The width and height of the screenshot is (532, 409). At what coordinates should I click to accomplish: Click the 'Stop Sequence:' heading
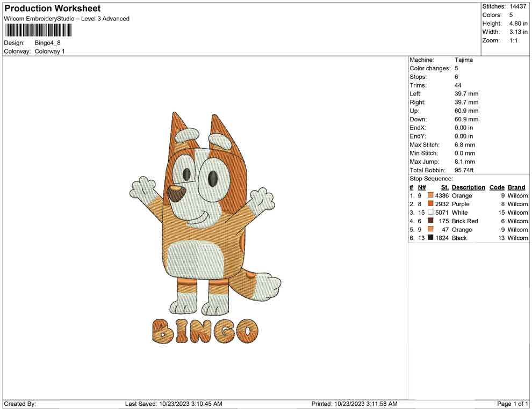coord(431,179)
